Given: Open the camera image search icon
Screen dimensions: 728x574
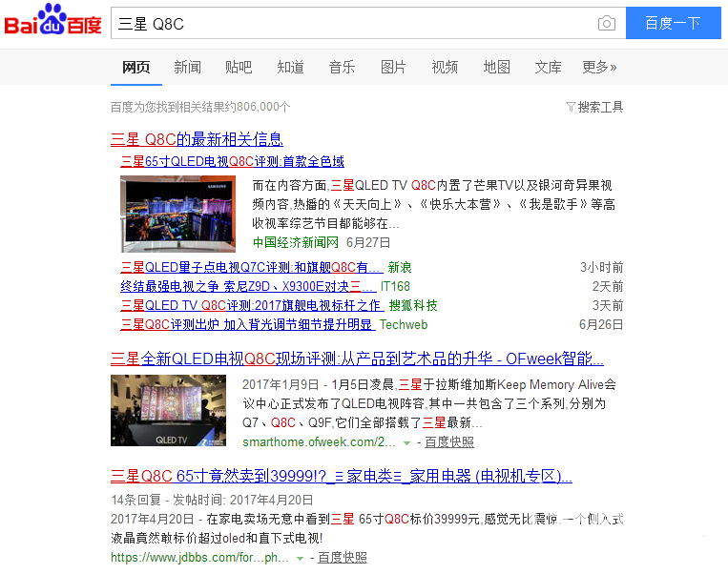Looking at the screenshot, I should tap(607, 23).
